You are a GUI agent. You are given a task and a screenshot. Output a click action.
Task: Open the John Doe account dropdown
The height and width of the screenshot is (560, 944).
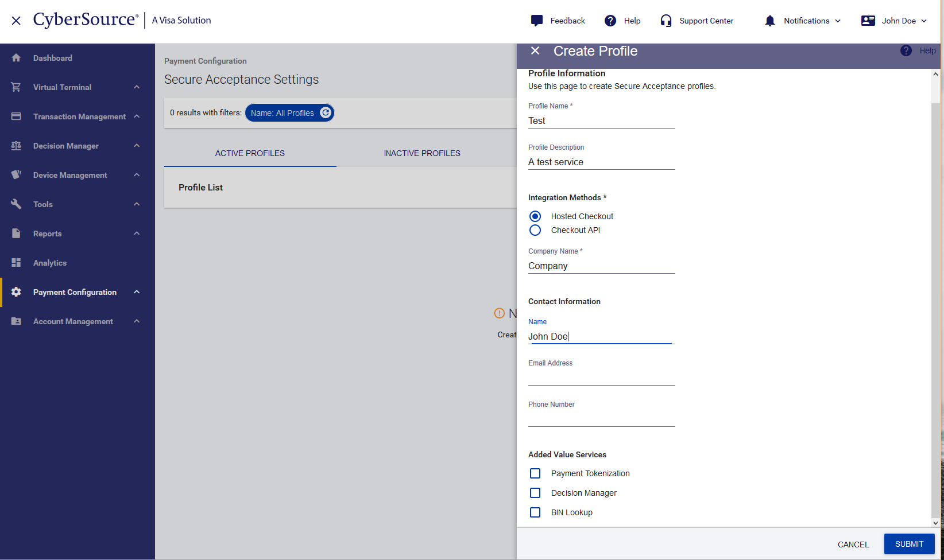(x=895, y=21)
